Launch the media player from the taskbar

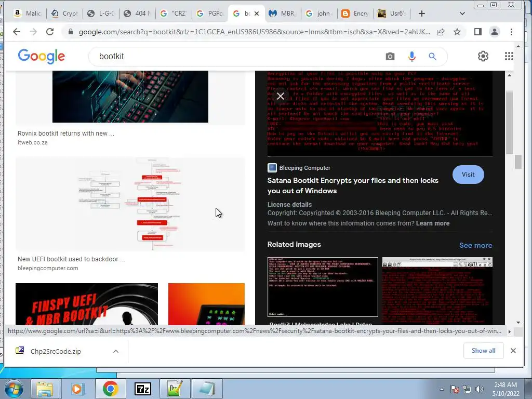coord(77,389)
